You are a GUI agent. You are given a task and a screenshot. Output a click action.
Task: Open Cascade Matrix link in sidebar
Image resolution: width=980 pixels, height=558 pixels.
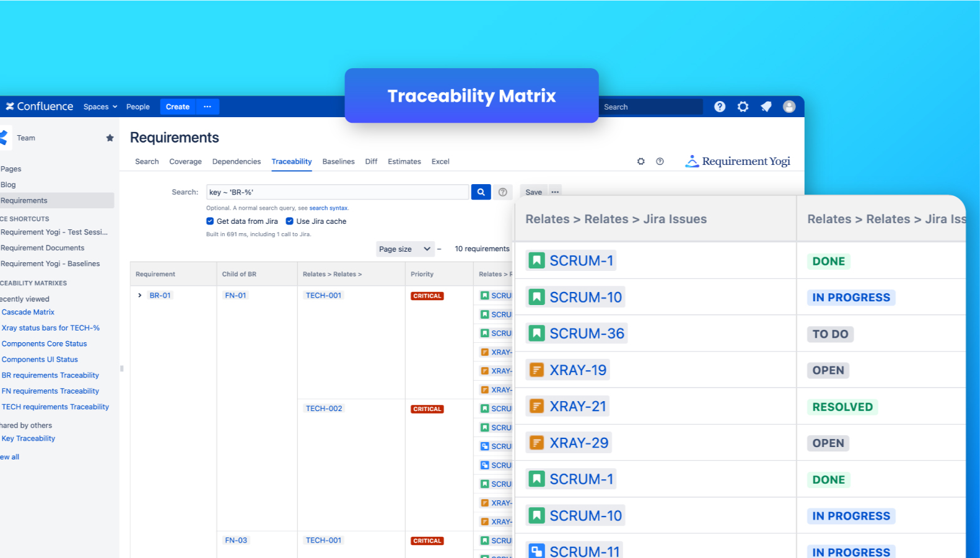coord(28,312)
